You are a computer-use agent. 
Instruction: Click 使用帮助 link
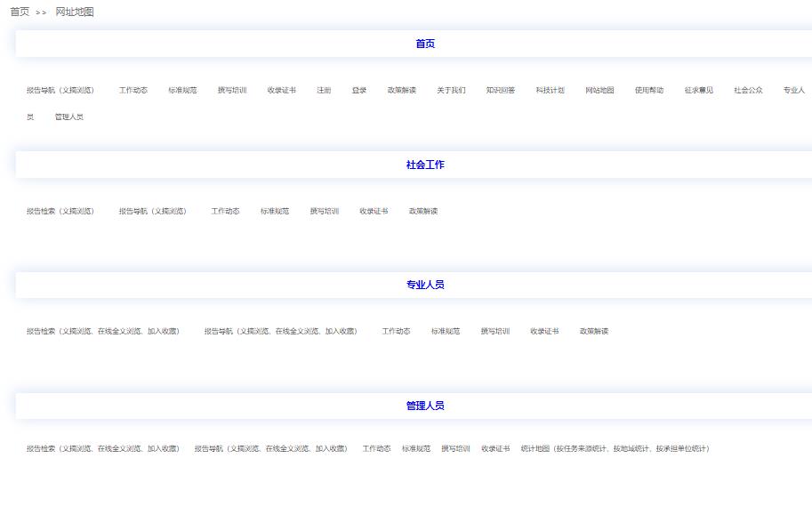[649, 91]
